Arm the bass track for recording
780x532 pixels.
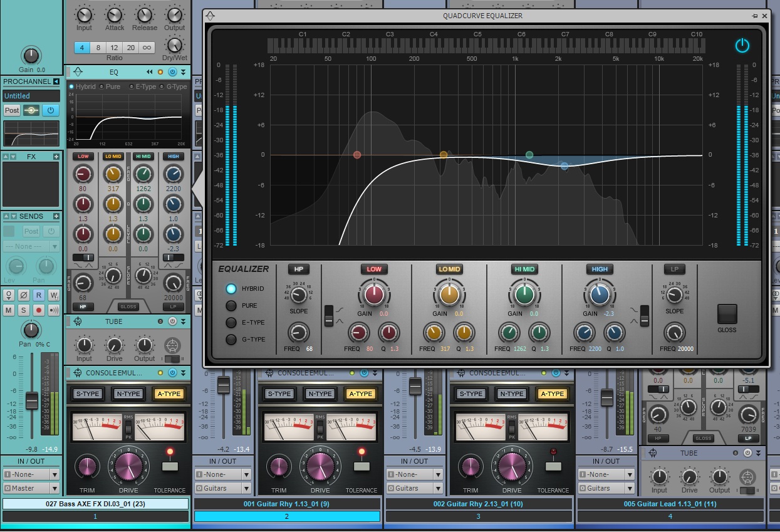[39, 310]
